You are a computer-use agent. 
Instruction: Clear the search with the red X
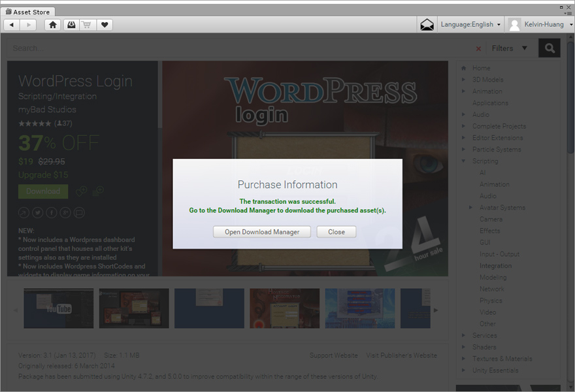click(478, 48)
